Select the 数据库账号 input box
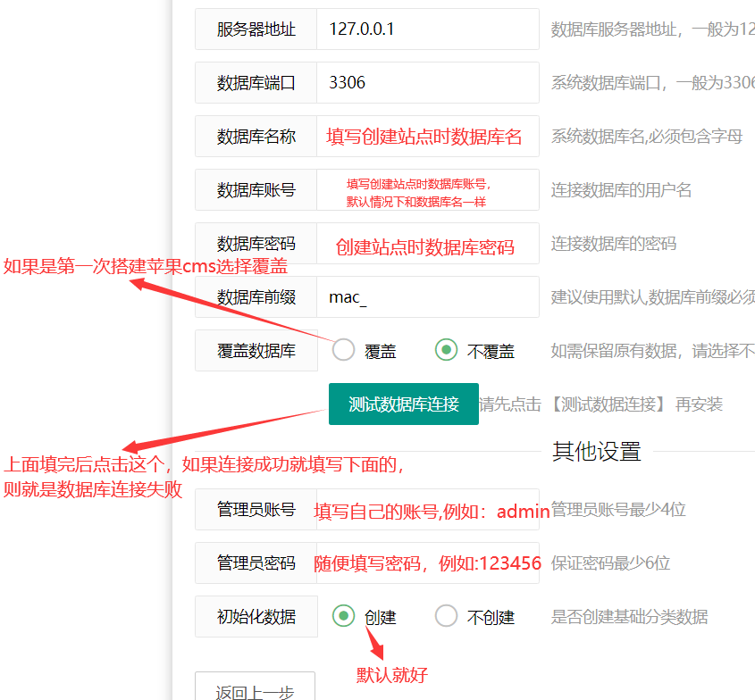This screenshot has height=700, width=755. point(427,190)
